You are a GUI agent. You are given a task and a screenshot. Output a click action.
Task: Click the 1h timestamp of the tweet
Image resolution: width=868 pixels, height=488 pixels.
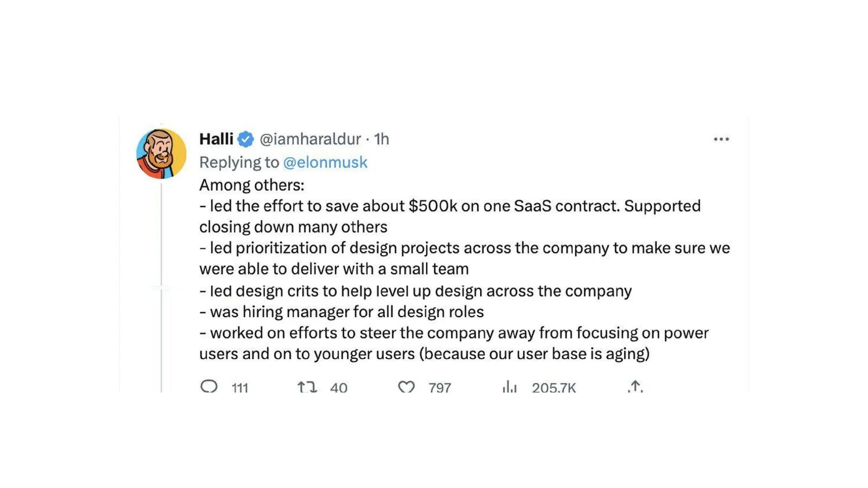[x=381, y=139]
